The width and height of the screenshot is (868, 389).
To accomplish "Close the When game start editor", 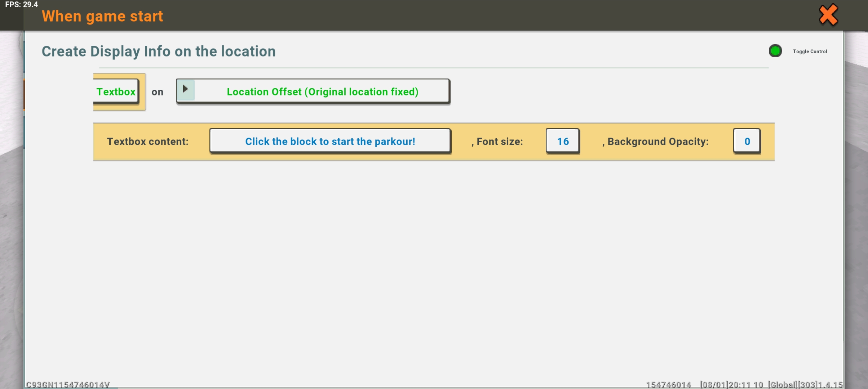I will [x=828, y=15].
